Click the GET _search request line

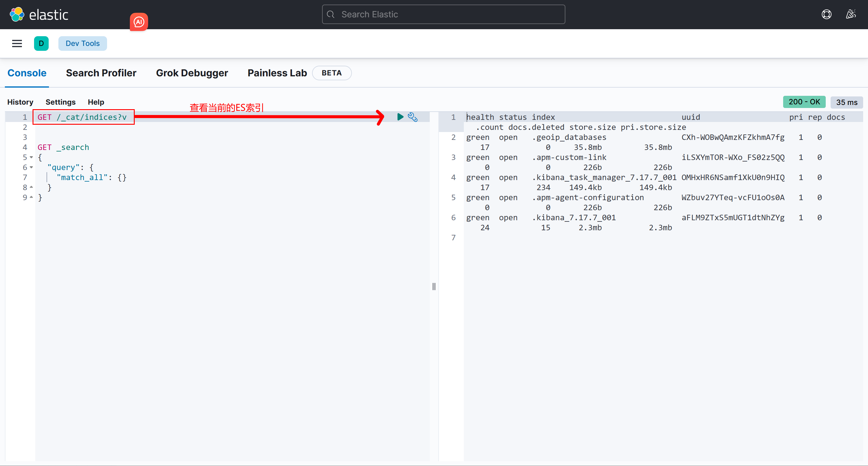click(x=63, y=147)
